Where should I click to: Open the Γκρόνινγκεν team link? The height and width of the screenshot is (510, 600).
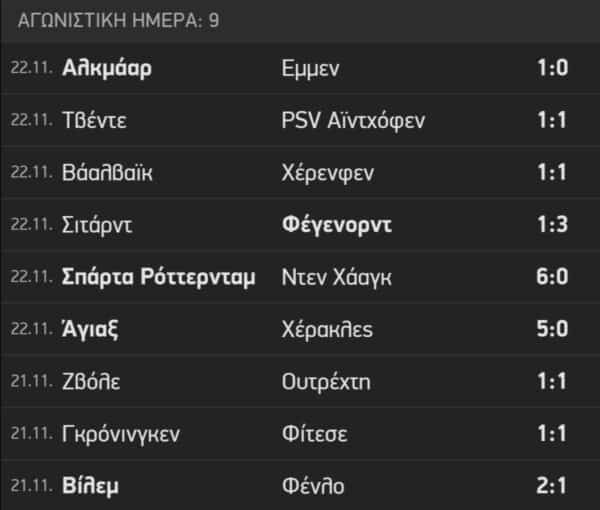pyautogui.click(x=119, y=434)
